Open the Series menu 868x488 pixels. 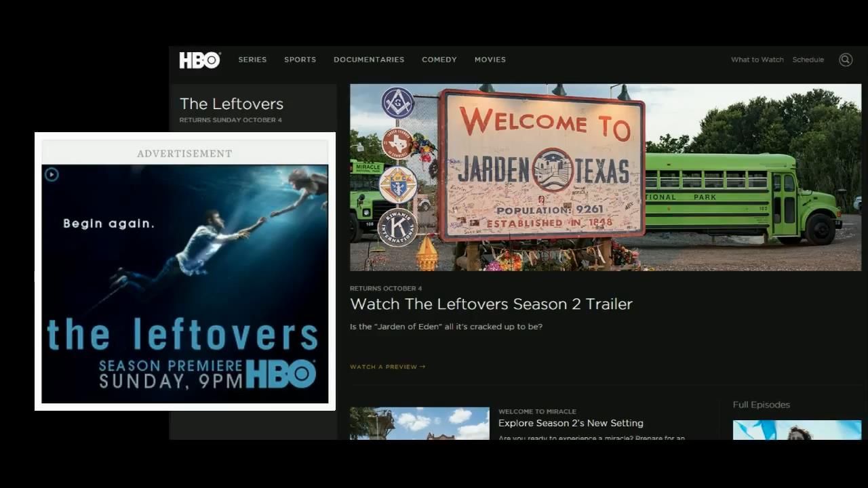coord(252,60)
